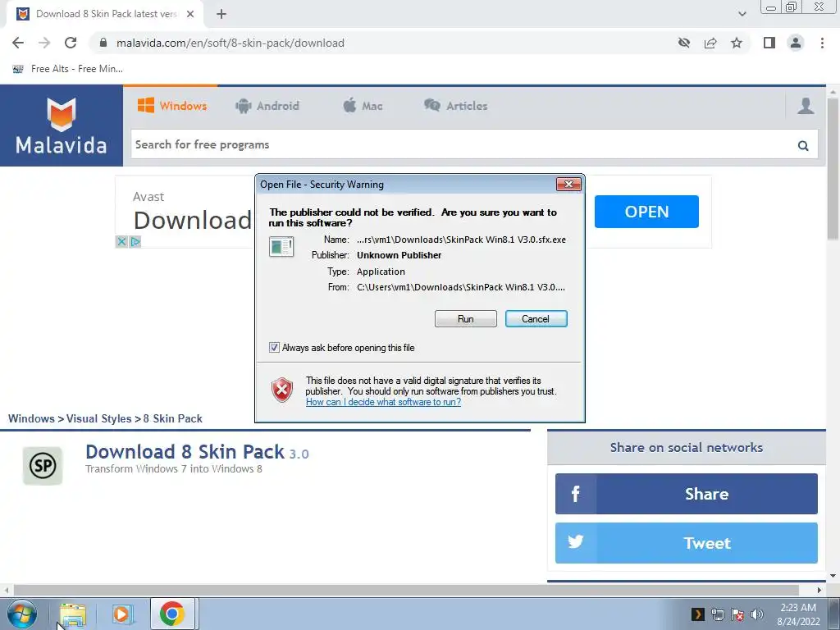Viewport: 840px width, 630px height.
Task: Switch to the Mac section
Action: 363,106
